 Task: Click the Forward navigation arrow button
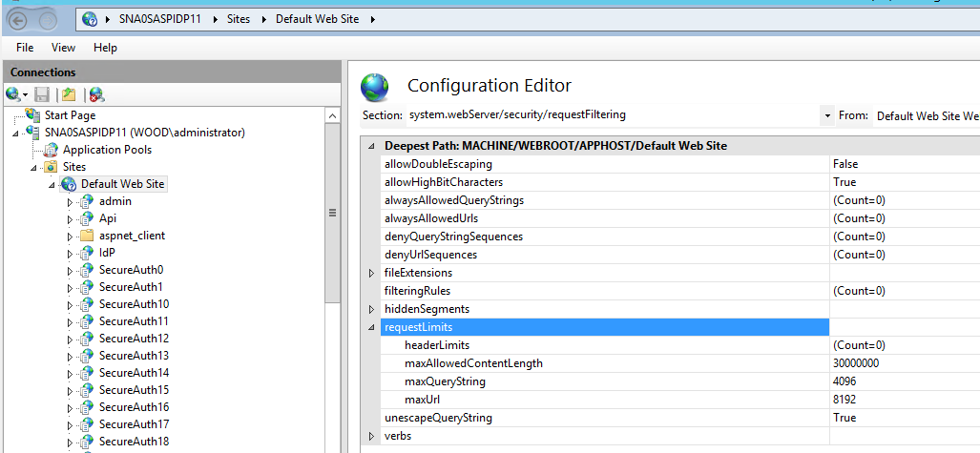tap(48, 21)
